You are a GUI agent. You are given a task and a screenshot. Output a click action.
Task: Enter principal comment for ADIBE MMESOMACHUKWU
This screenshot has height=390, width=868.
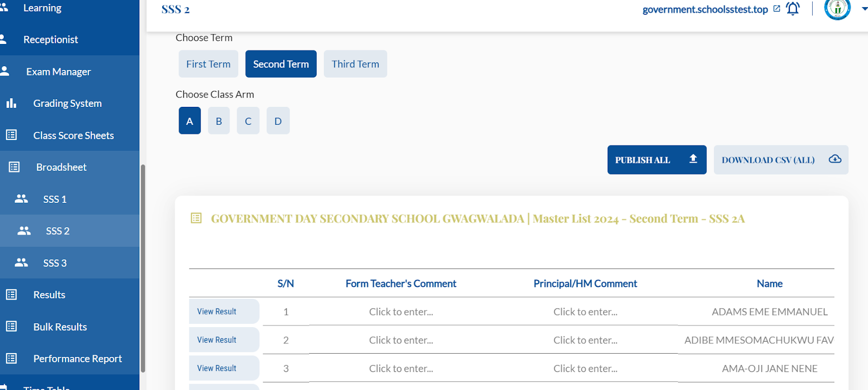pos(585,340)
